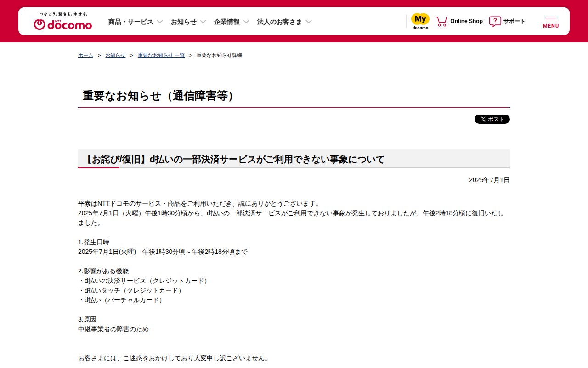
Task: Open the My docomo icon
Action: (x=420, y=21)
